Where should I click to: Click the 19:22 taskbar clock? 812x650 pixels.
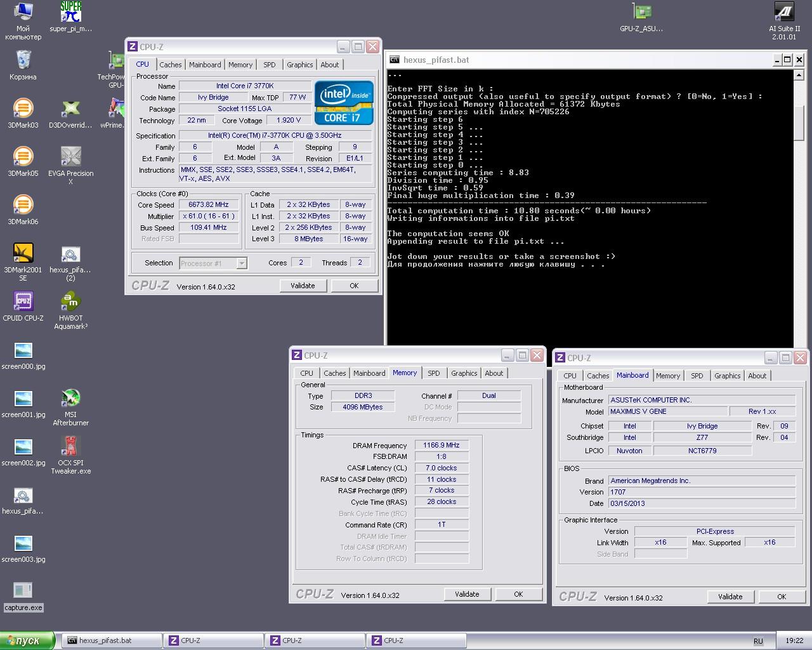click(x=794, y=641)
